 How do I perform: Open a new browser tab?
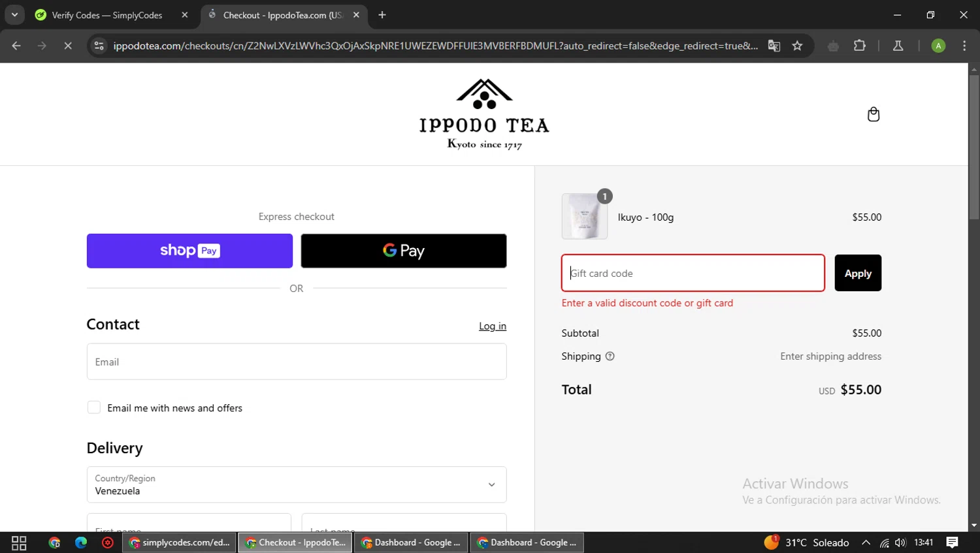click(382, 15)
